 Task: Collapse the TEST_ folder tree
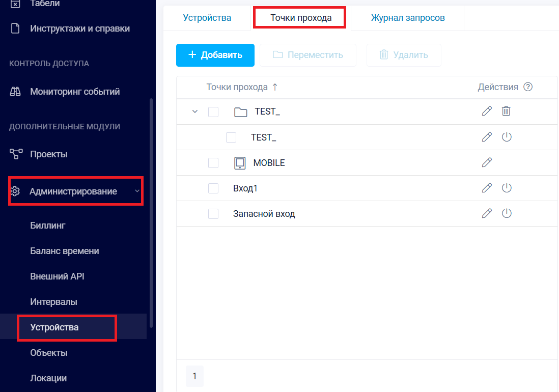pos(194,112)
